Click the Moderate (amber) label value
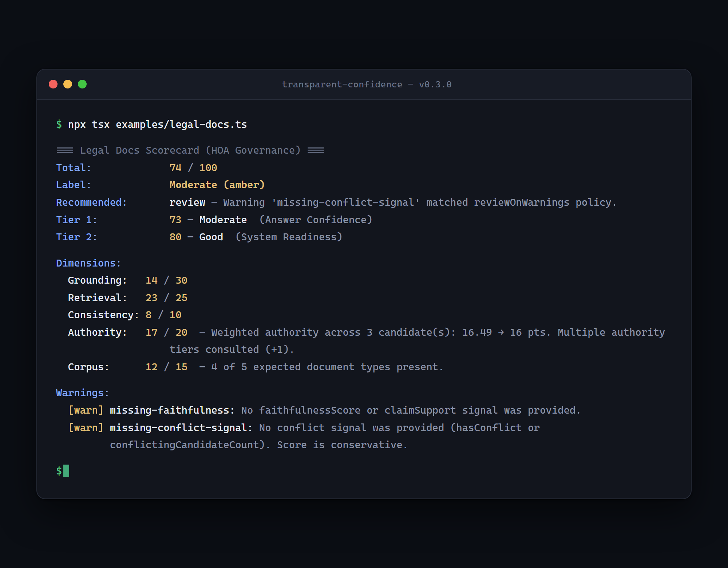The height and width of the screenshot is (568, 728). [217, 185]
